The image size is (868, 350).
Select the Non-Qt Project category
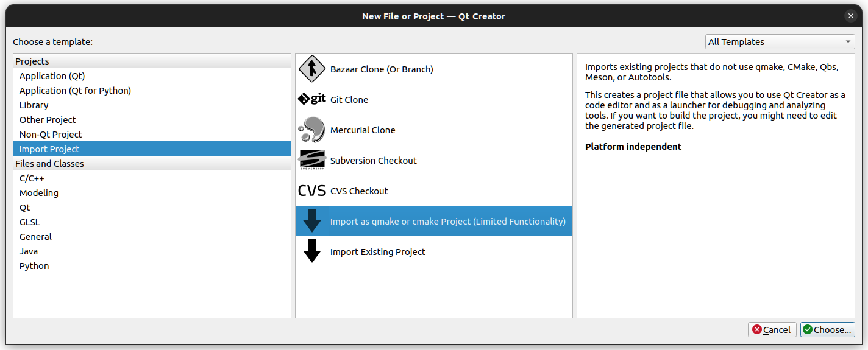point(152,135)
